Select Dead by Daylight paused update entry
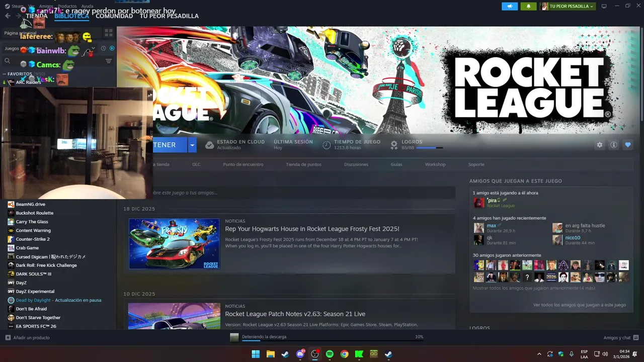Viewport: 644px width, 362px height. (x=58, y=300)
